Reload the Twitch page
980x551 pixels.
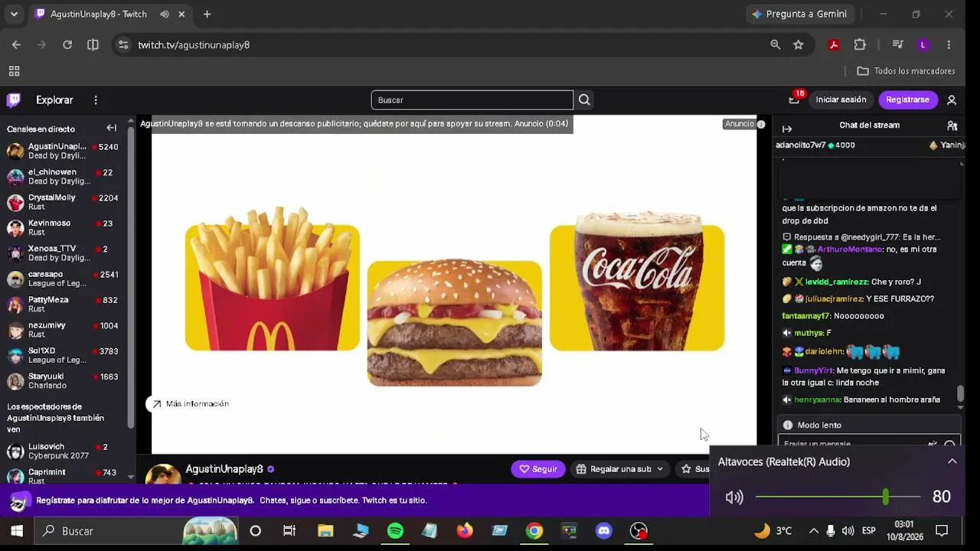[67, 44]
